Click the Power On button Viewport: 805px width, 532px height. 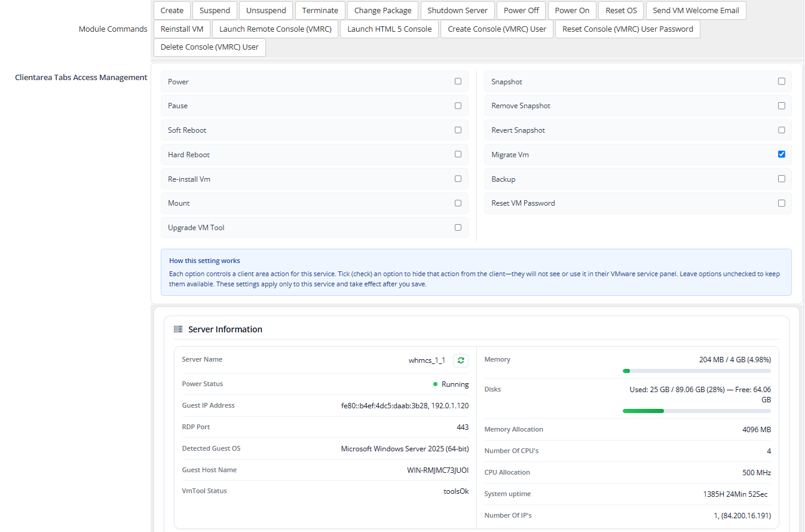click(572, 11)
